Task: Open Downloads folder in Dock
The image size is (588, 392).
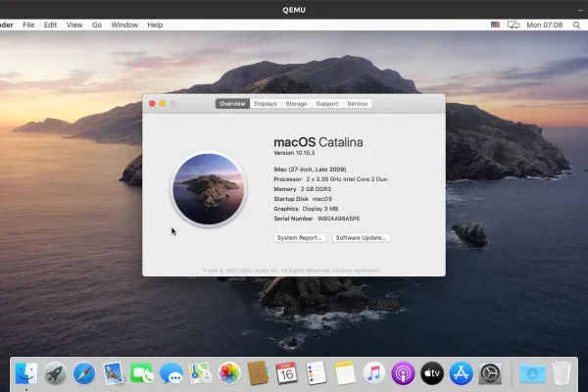Action: [x=532, y=373]
